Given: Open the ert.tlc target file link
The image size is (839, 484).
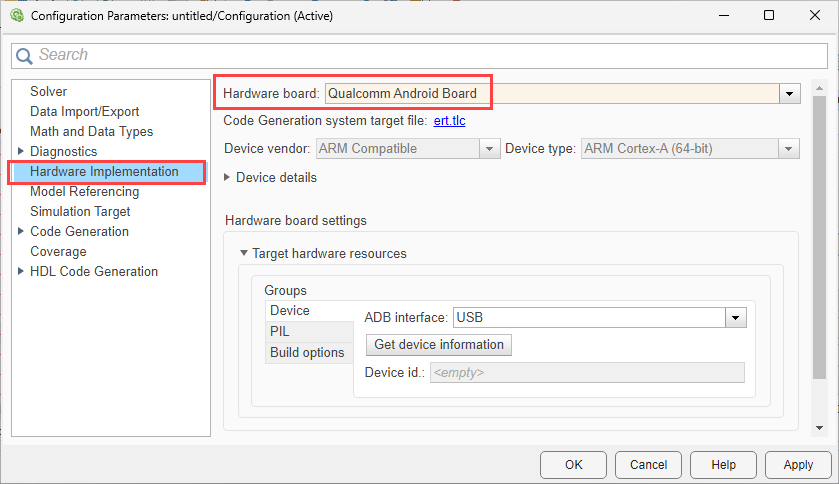Looking at the screenshot, I should tap(449, 121).
